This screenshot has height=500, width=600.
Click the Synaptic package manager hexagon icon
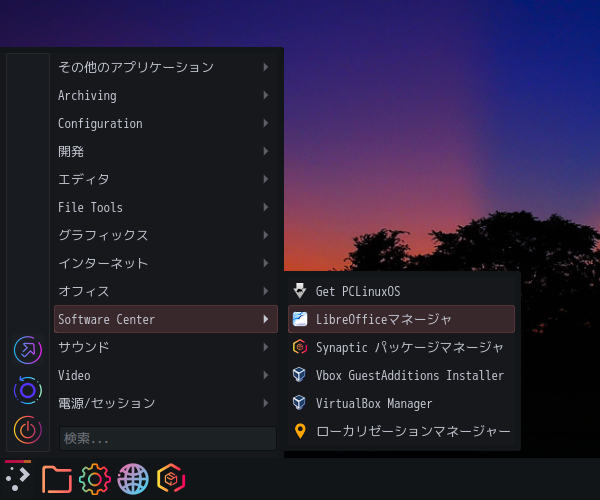[300, 347]
